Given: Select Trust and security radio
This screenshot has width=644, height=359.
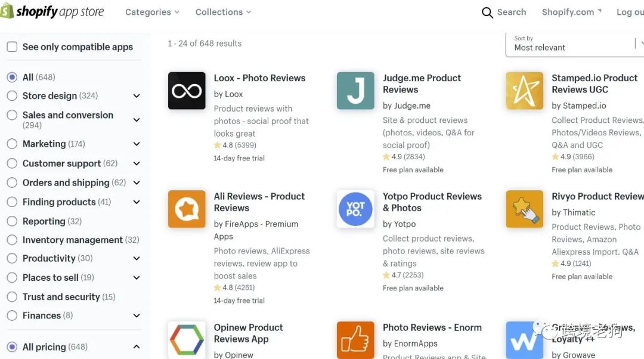Looking at the screenshot, I should click(12, 297).
